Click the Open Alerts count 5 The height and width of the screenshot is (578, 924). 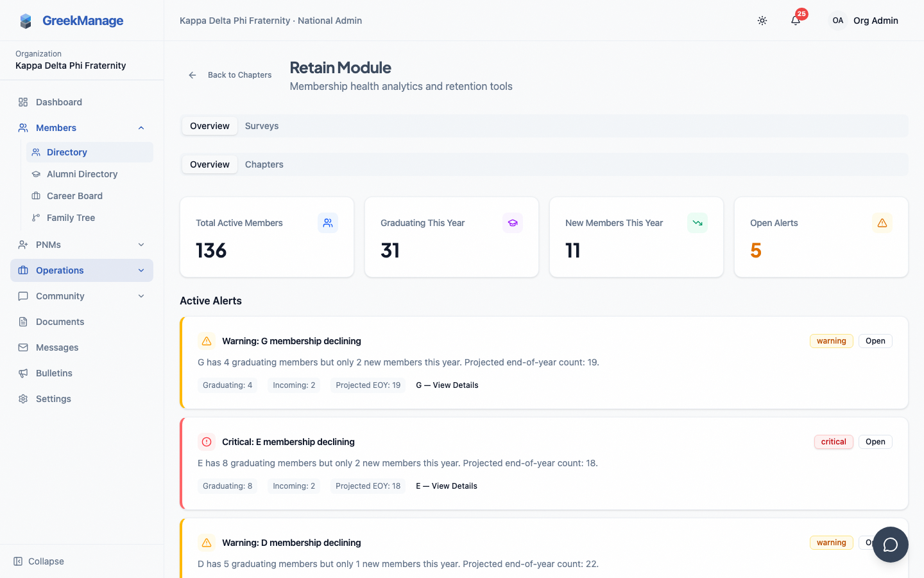pos(756,250)
